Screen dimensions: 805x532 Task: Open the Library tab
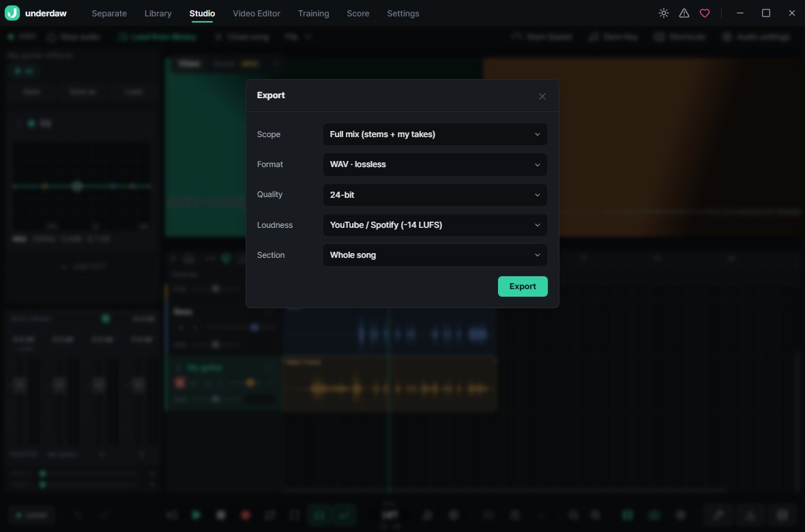pos(158,14)
